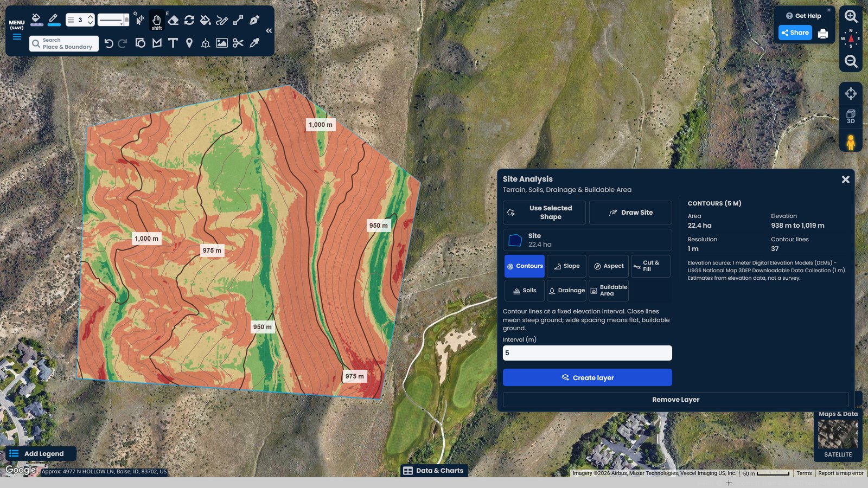868x488 pixels.
Task: Click the fill color swatch under bucket
Action: coord(37,25)
